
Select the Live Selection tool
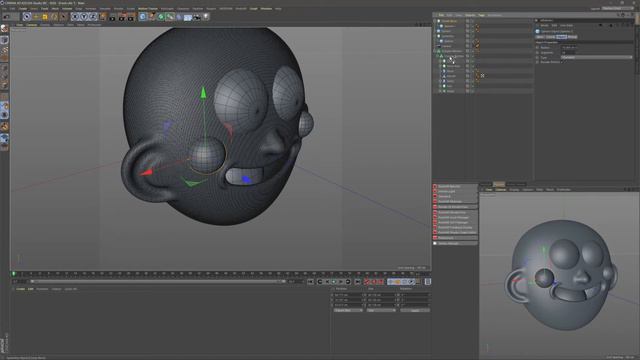tap(27, 17)
